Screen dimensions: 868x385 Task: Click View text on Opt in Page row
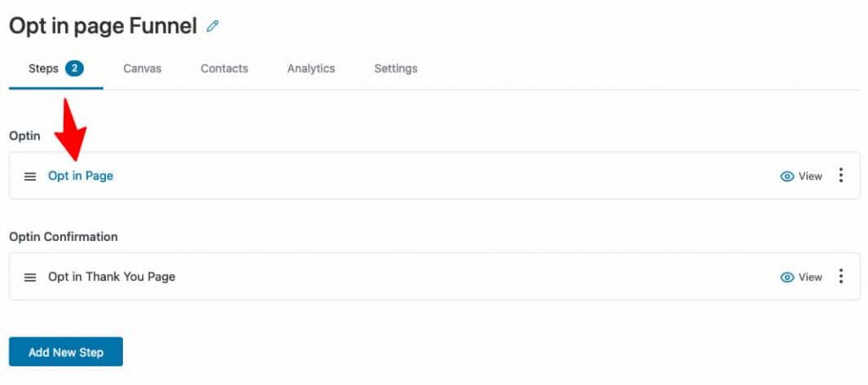[x=810, y=176]
